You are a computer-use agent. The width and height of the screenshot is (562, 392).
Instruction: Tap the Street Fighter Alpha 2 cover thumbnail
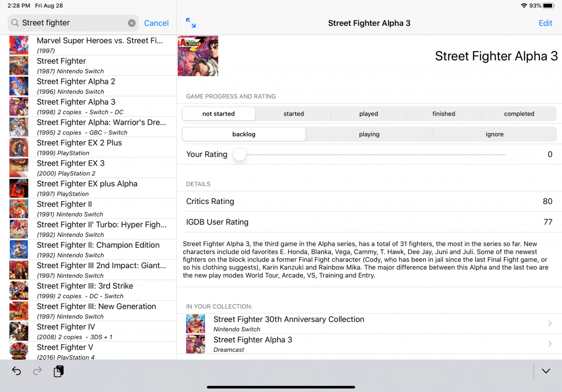click(x=19, y=86)
